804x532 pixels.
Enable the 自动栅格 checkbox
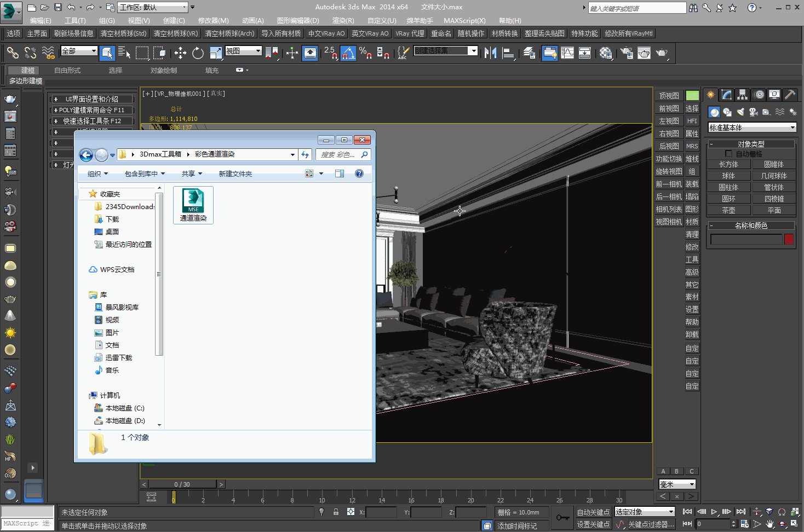coord(728,154)
